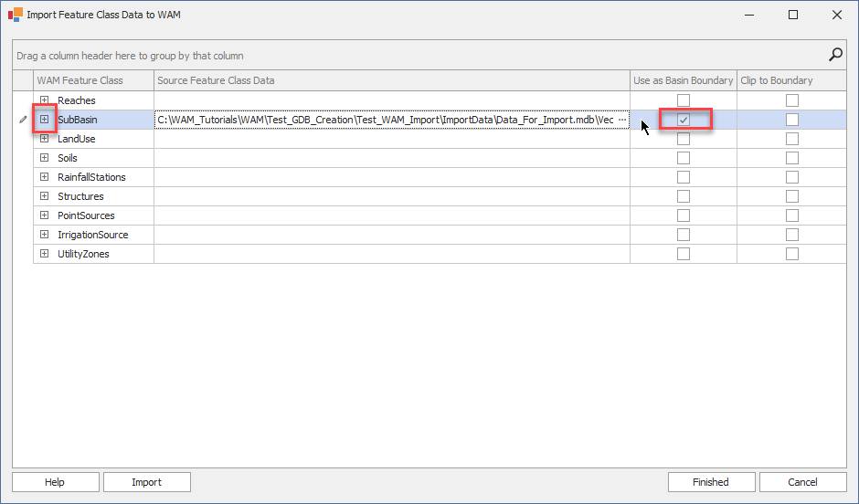Expand the UtilityZones row
The width and height of the screenshot is (859, 504).
(45, 253)
